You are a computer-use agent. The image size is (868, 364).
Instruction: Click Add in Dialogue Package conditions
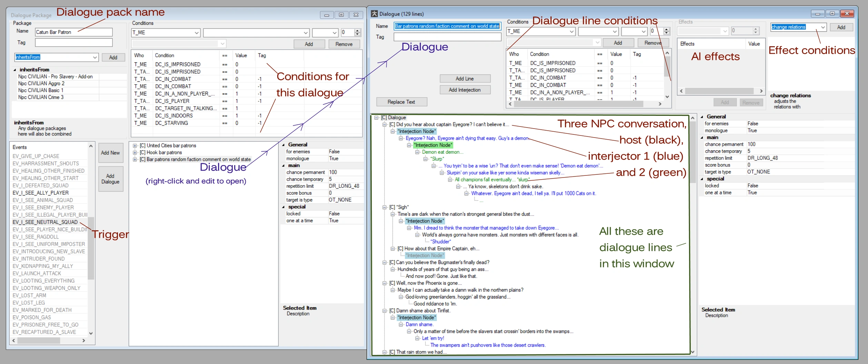(309, 44)
